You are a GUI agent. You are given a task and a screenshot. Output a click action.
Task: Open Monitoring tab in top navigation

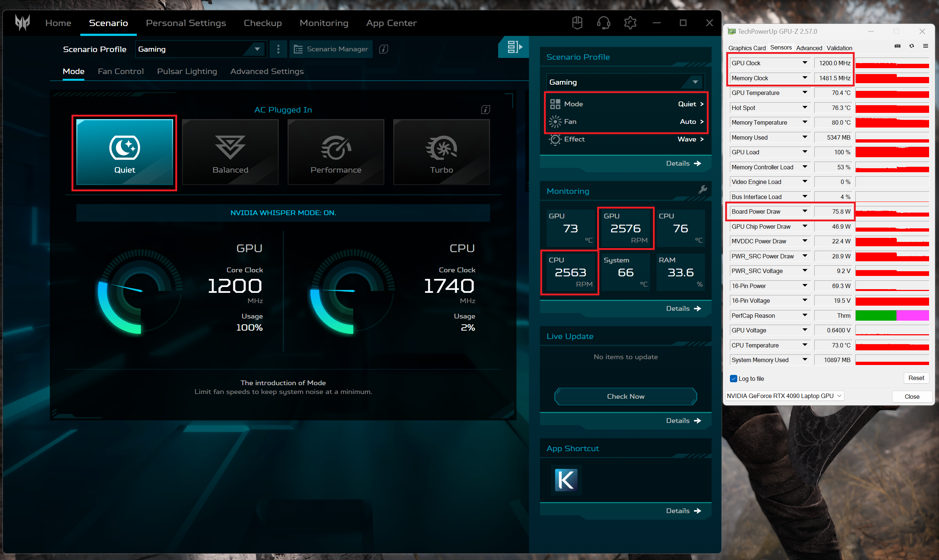point(324,23)
